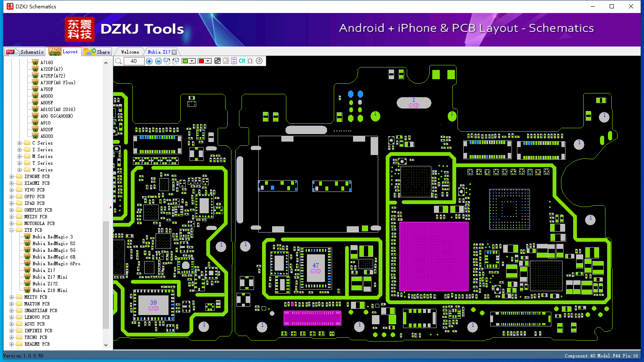Expand the IPHONE PCB folder
The height and width of the screenshot is (362, 644).
[11, 176]
